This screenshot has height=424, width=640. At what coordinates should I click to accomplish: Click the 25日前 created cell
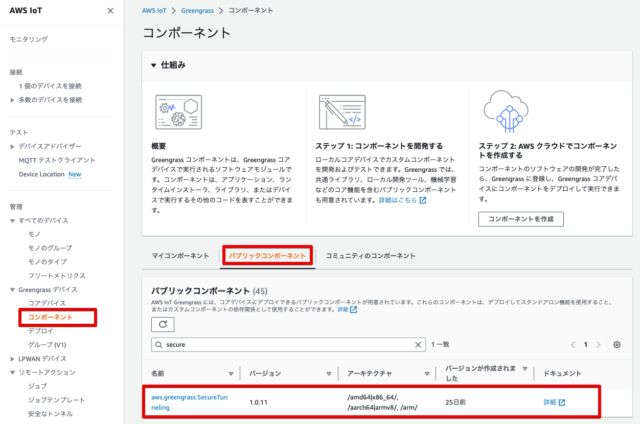[456, 402]
